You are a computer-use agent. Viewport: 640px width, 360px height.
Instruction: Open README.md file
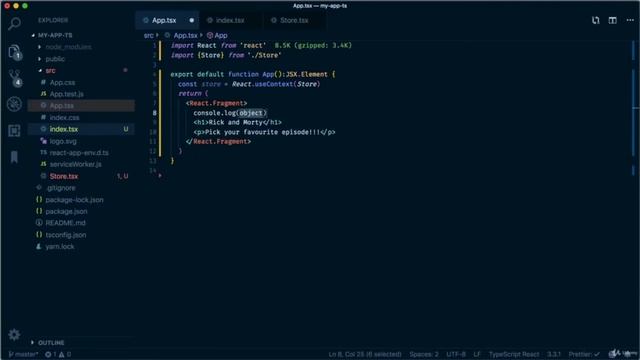[x=65, y=223]
